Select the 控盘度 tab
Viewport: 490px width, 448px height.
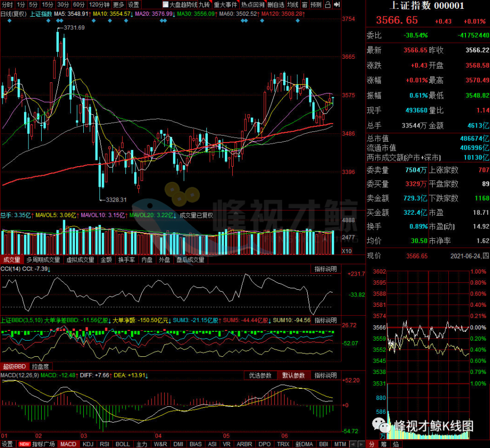pos(41,367)
